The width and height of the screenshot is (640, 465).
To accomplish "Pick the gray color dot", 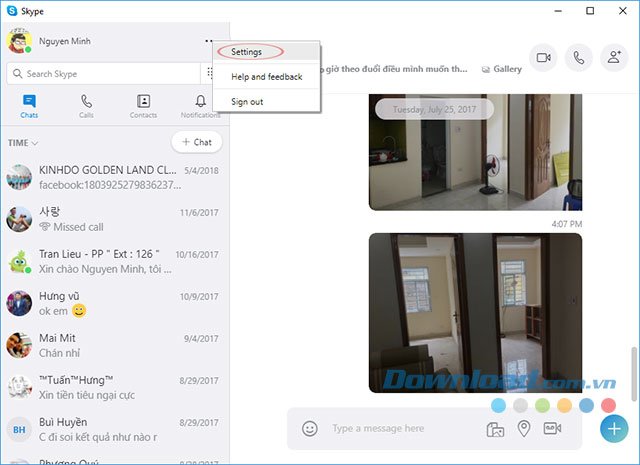I will [520, 405].
